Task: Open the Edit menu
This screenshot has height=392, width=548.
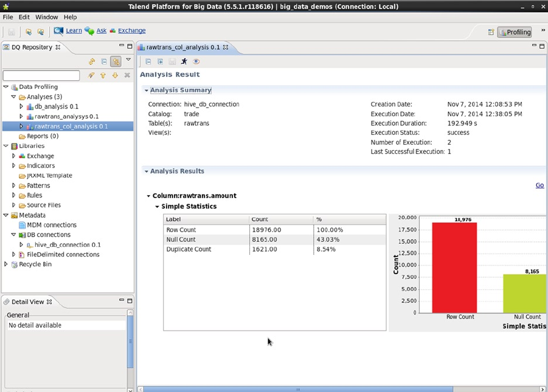Action: (x=24, y=17)
